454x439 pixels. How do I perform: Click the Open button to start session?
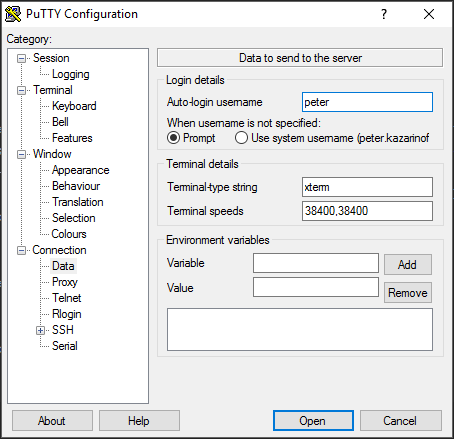click(x=313, y=421)
